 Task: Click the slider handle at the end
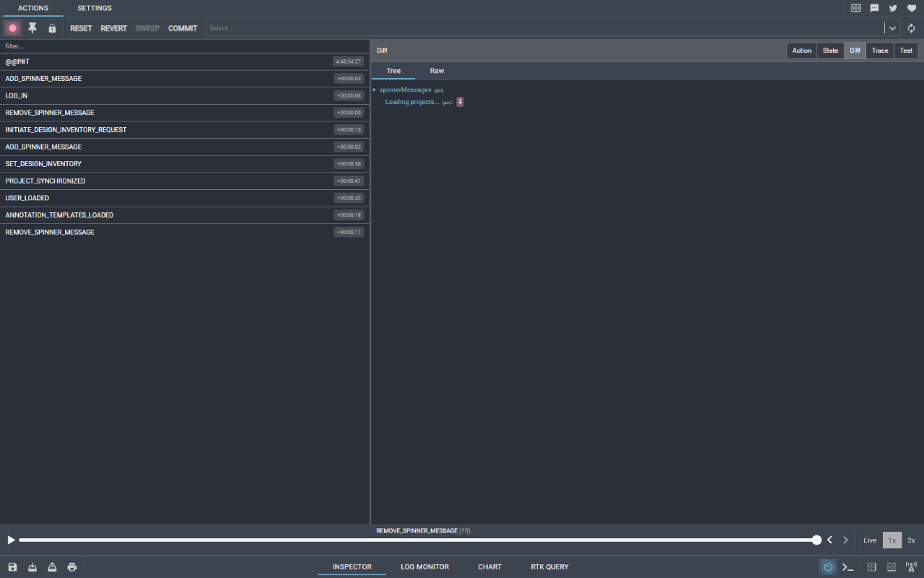pos(816,540)
